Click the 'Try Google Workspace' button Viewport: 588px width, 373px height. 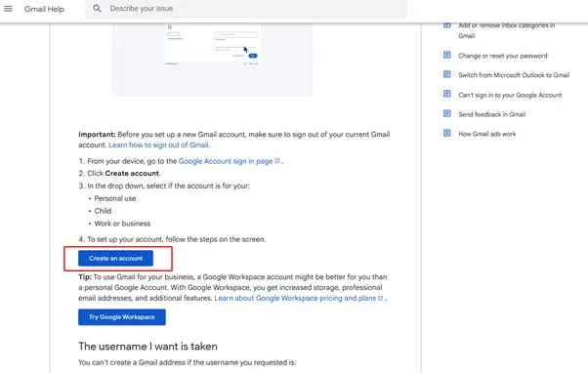[x=122, y=317]
